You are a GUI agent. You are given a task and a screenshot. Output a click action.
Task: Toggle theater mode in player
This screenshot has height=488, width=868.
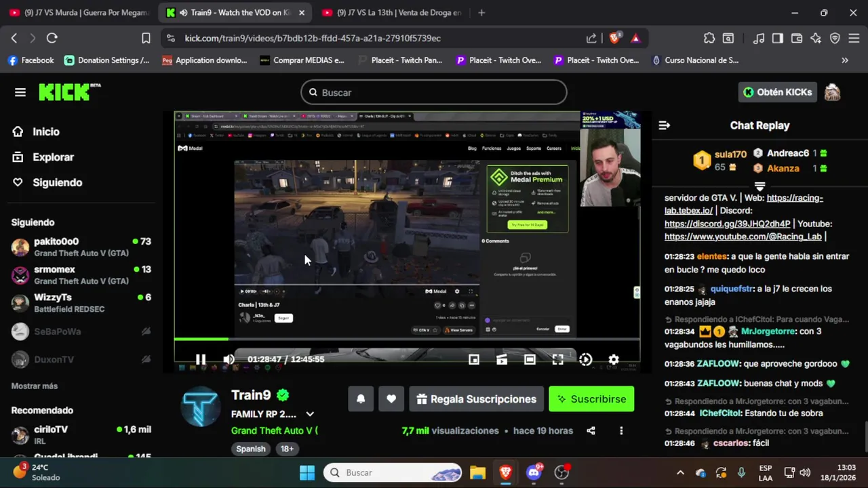pos(530,359)
